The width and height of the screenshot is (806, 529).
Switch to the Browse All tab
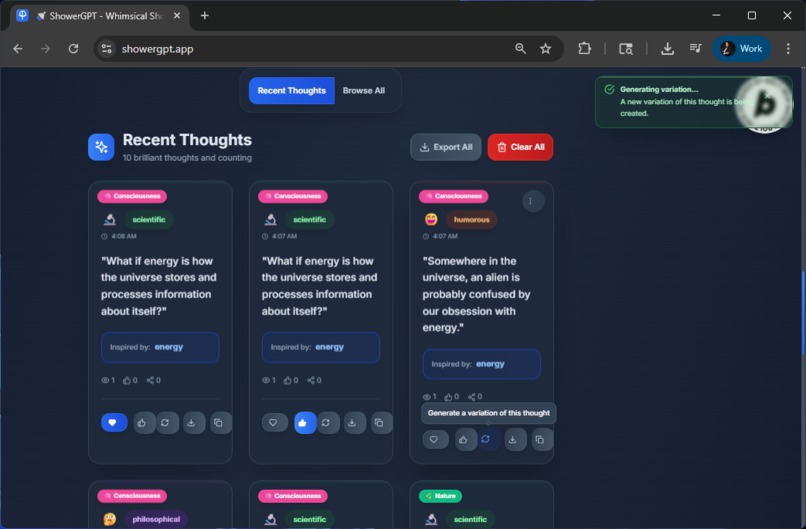pyautogui.click(x=364, y=90)
